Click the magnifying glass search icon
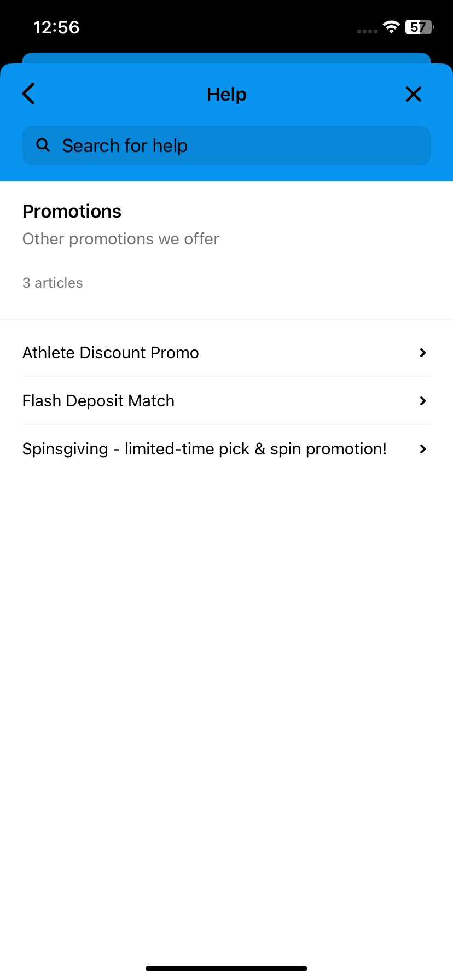The height and width of the screenshot is (980, 453). pyautogui.click(x=43, y=145)
